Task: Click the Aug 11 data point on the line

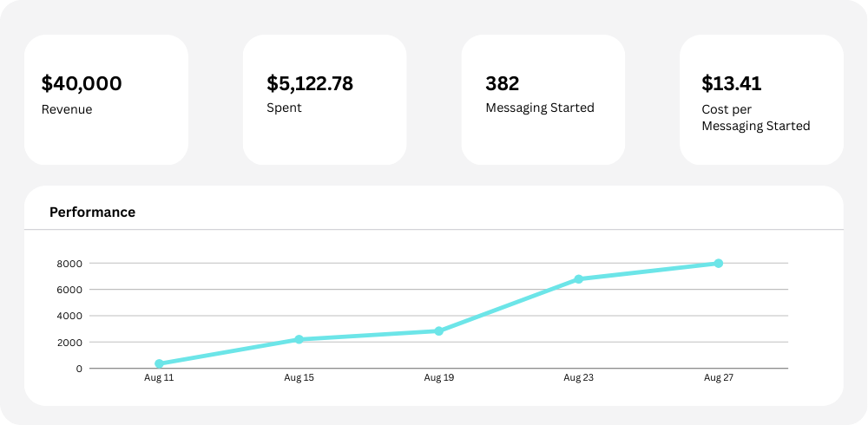Action: 159,364
